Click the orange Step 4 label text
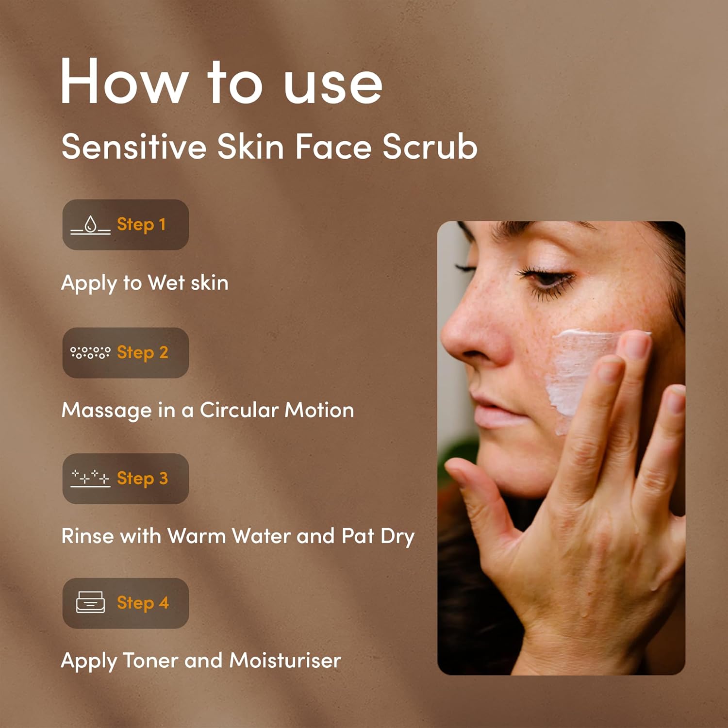Viewport: 728px width, 728px height. 143,603
